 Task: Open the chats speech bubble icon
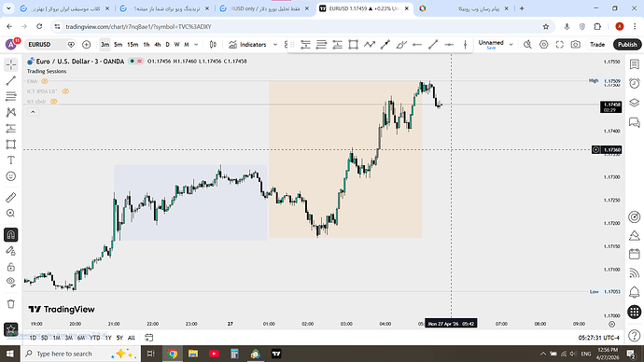point(635,122)
